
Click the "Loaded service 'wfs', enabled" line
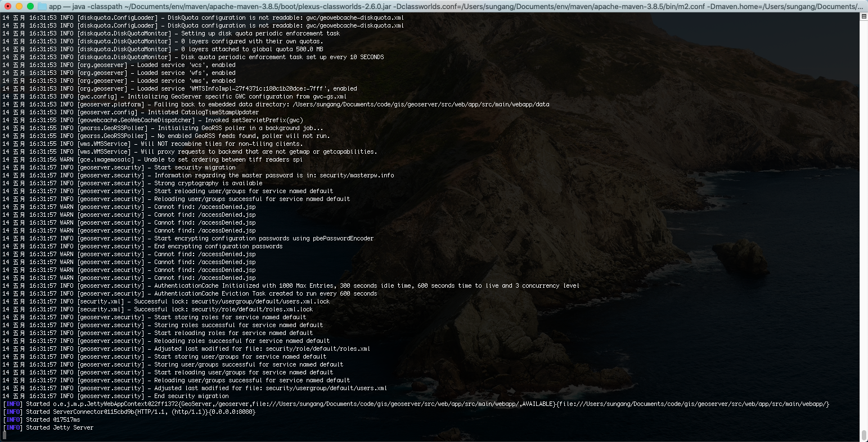186,73
